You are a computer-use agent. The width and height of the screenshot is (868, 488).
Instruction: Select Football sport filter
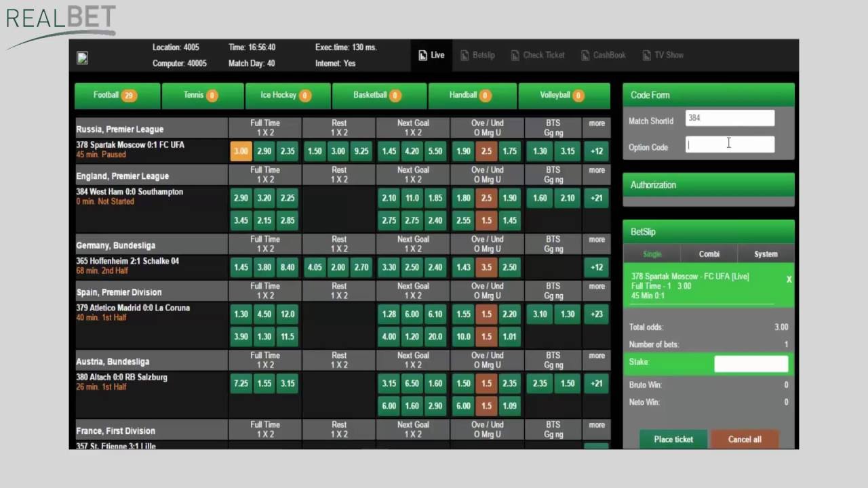coord(117,96)
